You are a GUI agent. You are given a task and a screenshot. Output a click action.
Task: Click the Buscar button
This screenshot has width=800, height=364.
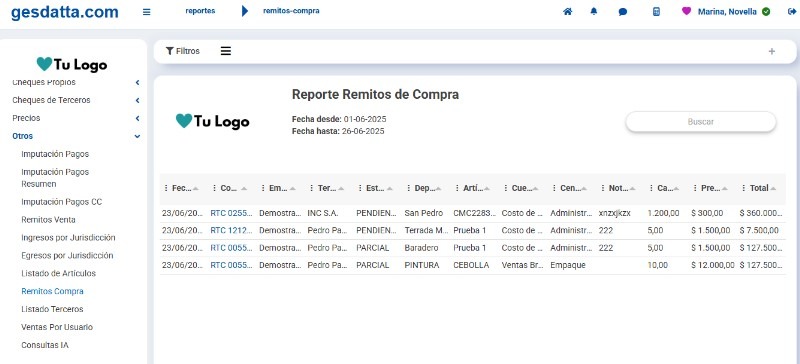pos(701,122)
